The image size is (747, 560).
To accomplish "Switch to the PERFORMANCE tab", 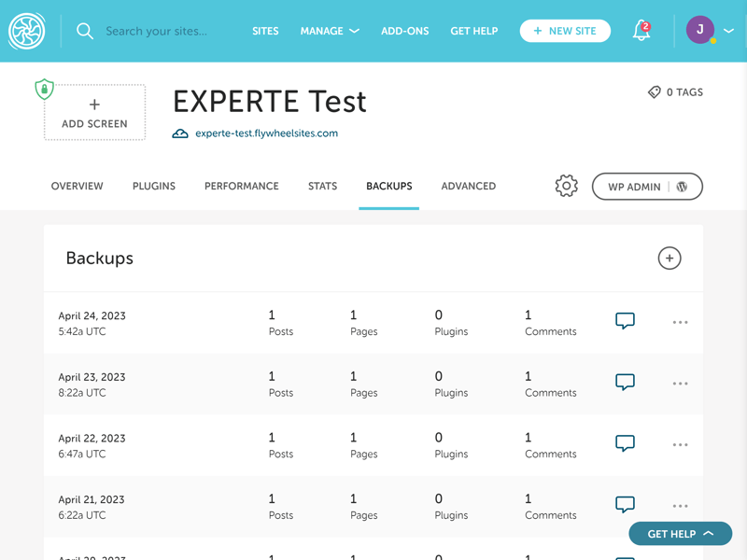I will click(x=241, y=186).
